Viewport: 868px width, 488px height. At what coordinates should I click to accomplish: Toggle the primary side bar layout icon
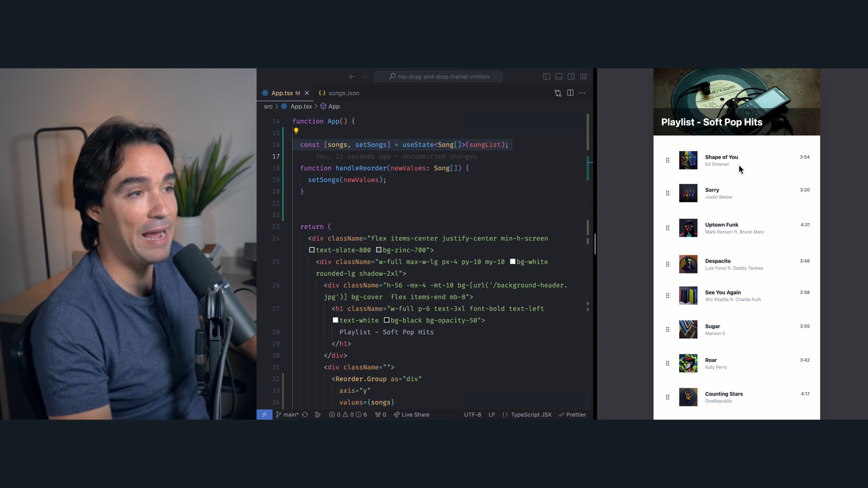(546, 77)
